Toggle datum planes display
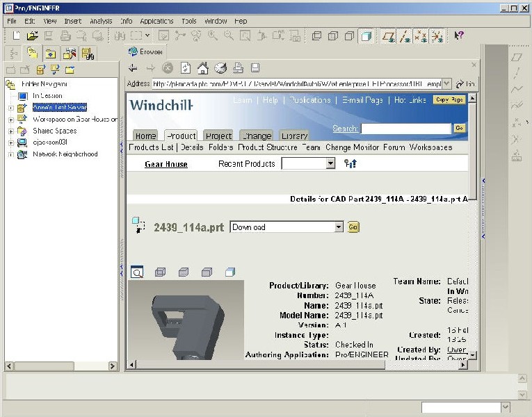This screenshot has width=532, height=417. tap(389, 35)
